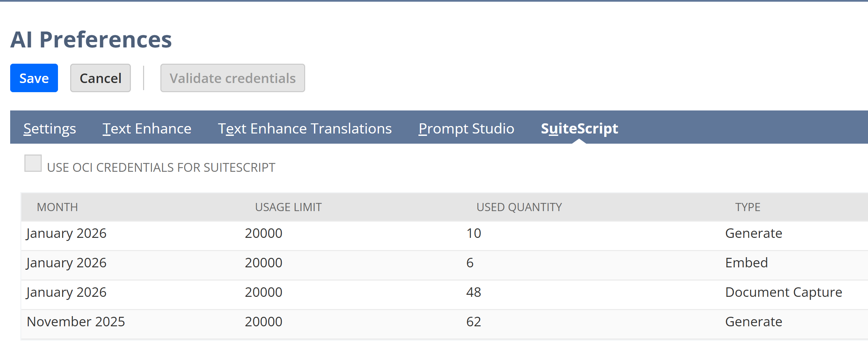Open the Settings tab
Screen dimensions: 868x349
point(50,129)
